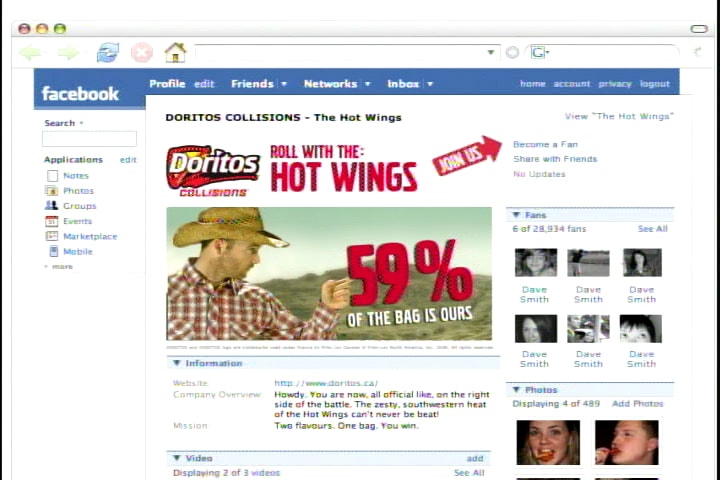The image size is (720, 480).
Task: Collapse the Photos section triangle
Action: tap(516, 390)
